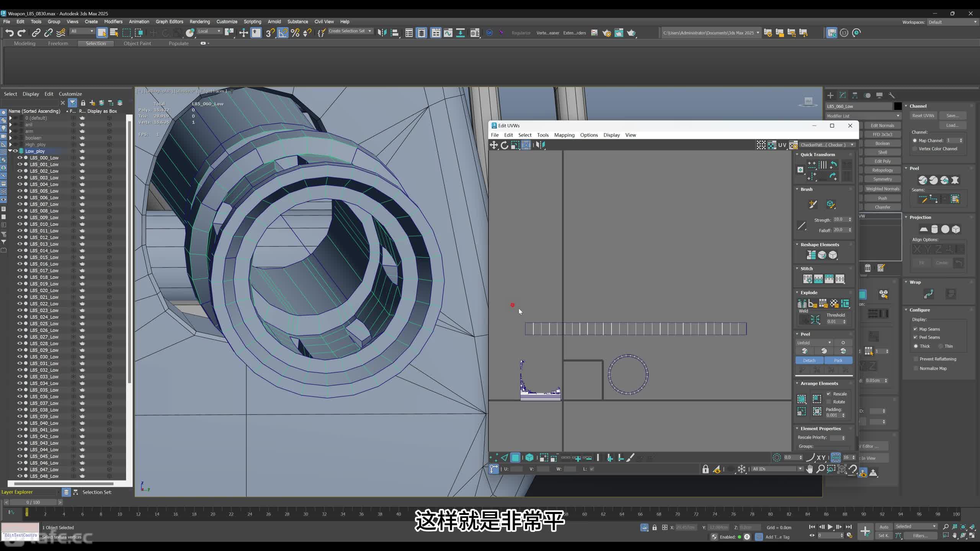The width and height of the screenshot is (980, 551).
Task: Click the Redo arrow in main toolbar
Action: (x=22, y=33)
